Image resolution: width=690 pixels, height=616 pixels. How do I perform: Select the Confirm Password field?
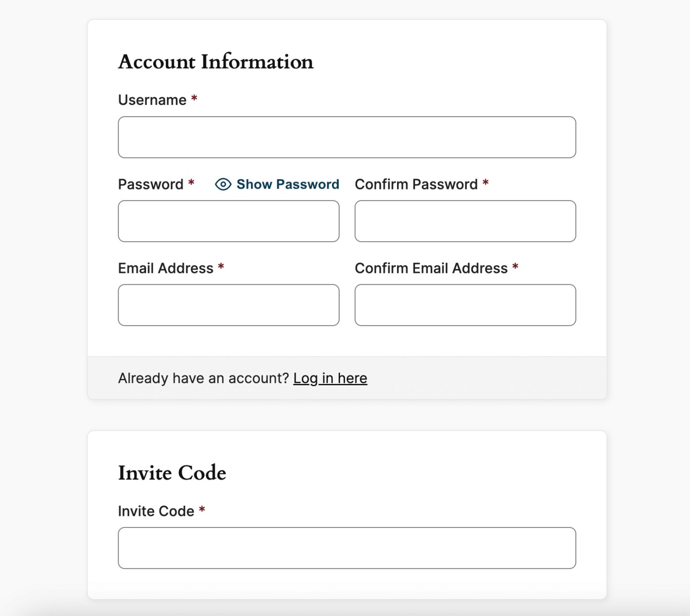[x=465, y=221]
